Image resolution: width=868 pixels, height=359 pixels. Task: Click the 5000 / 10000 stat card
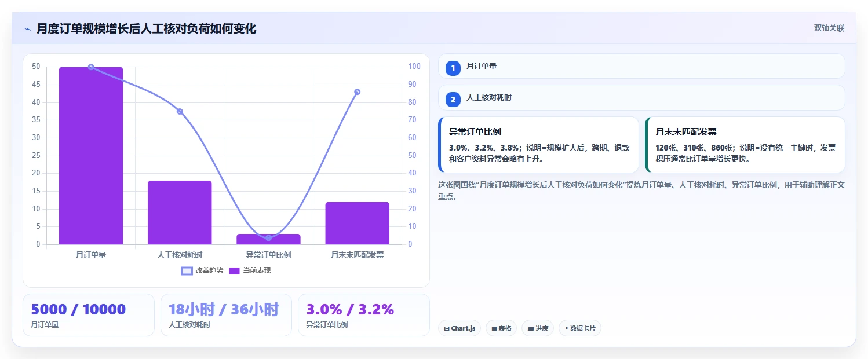coord(89,315)
